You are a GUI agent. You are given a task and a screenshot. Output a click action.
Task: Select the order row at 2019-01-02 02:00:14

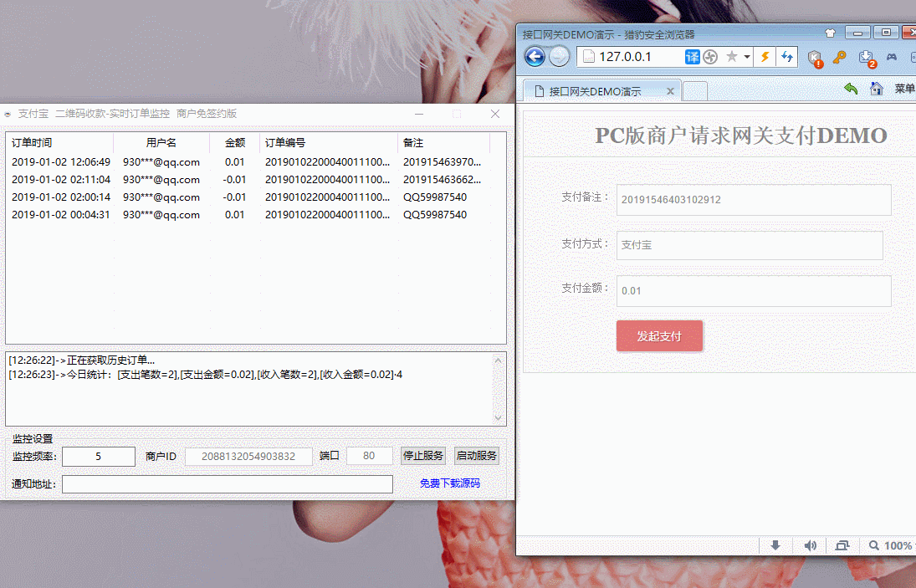click(x=248, y=197)
